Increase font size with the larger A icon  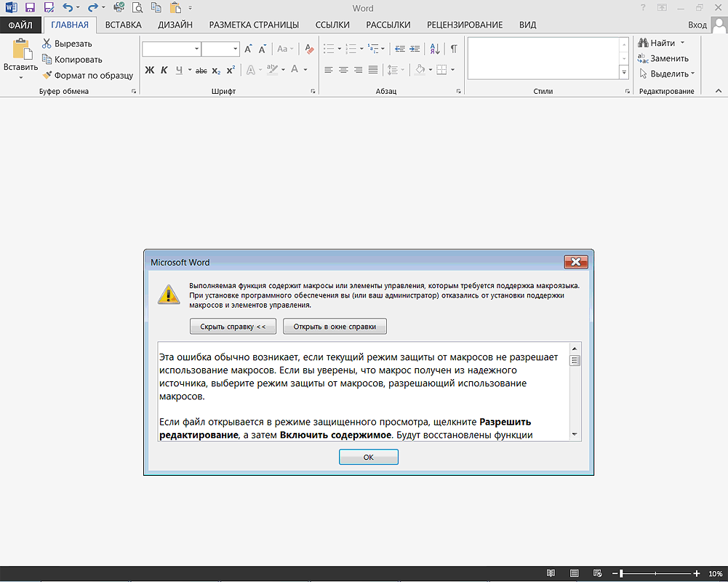click(x=248, y=49)
